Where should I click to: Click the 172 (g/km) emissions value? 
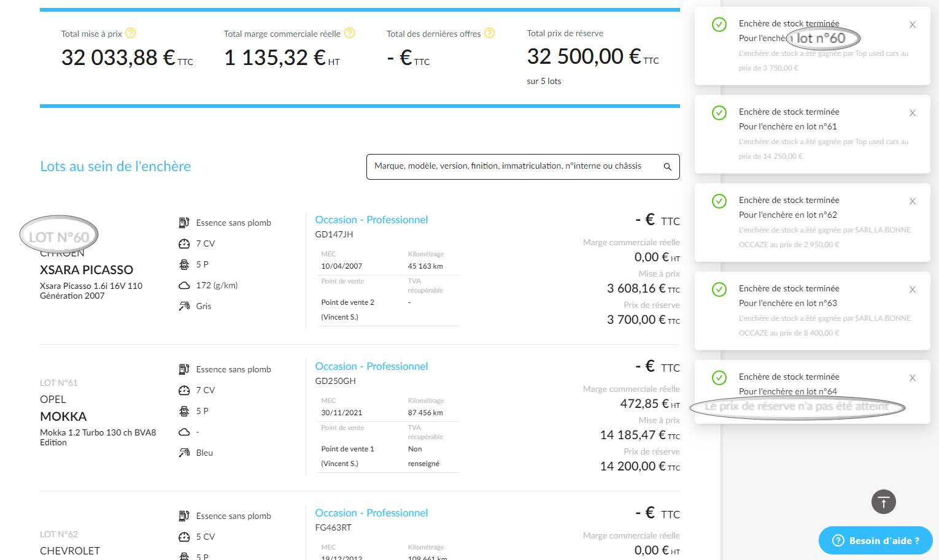point(217,285)
